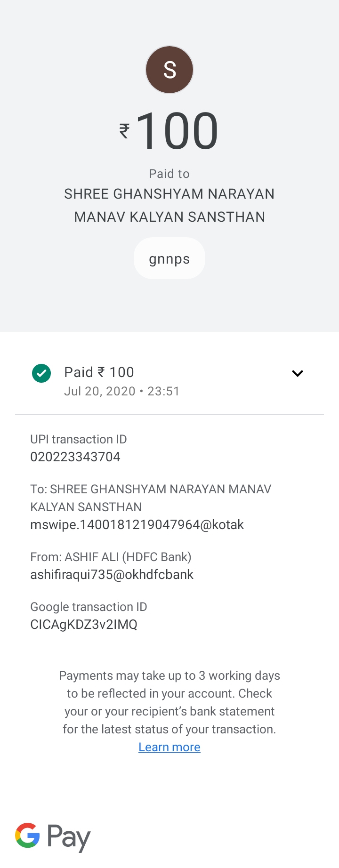Tap the brown S recipient avatar
This screenshot has height=868, width=339.
tap(169, 70)
